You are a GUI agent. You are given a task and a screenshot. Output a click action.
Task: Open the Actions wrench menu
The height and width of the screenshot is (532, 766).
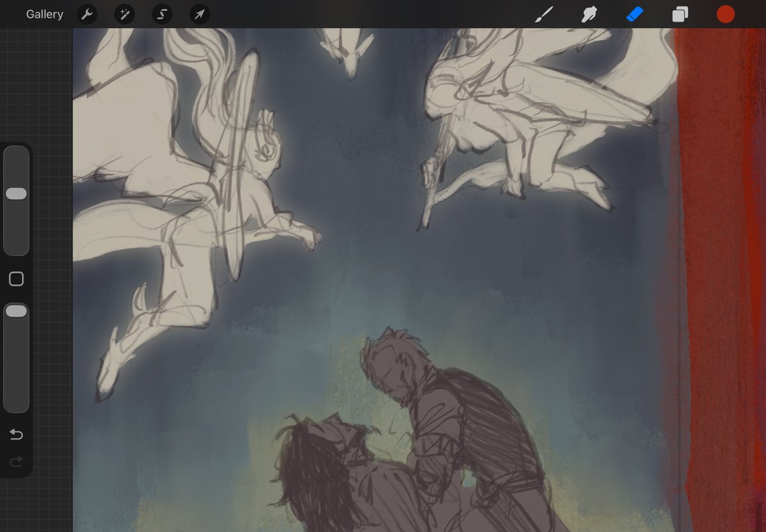87,14
